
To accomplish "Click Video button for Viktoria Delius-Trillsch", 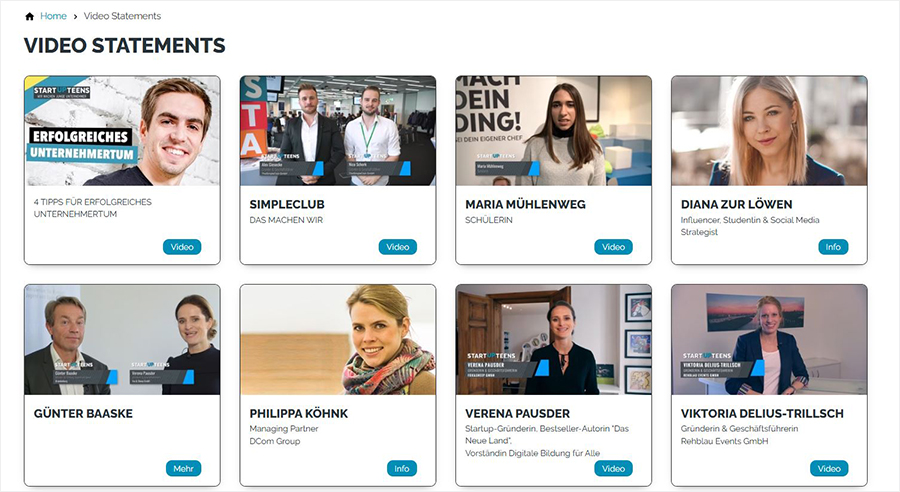I will click(830, 468).
